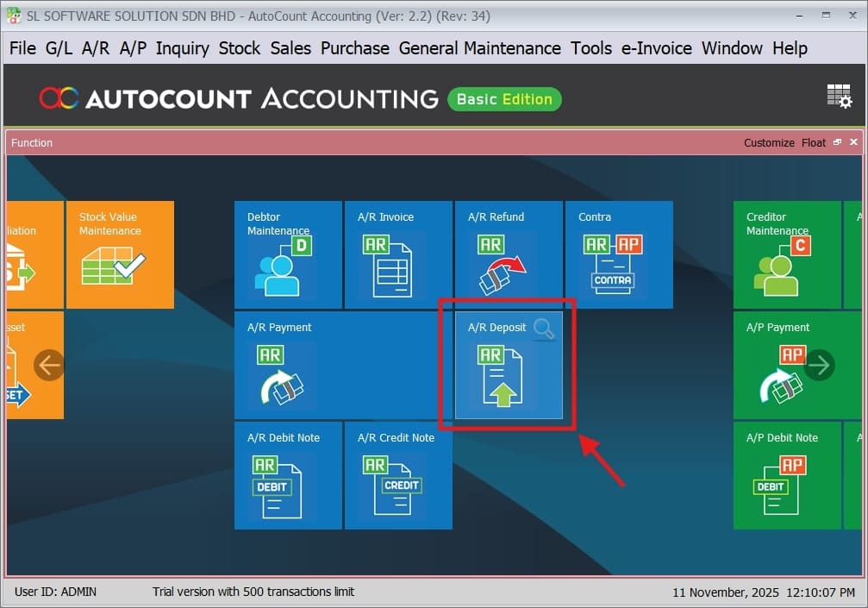The height and width of the screenshot is (608, 868).
Task: Click Float to detach the Function panel
Action: [x=813, y=142]
